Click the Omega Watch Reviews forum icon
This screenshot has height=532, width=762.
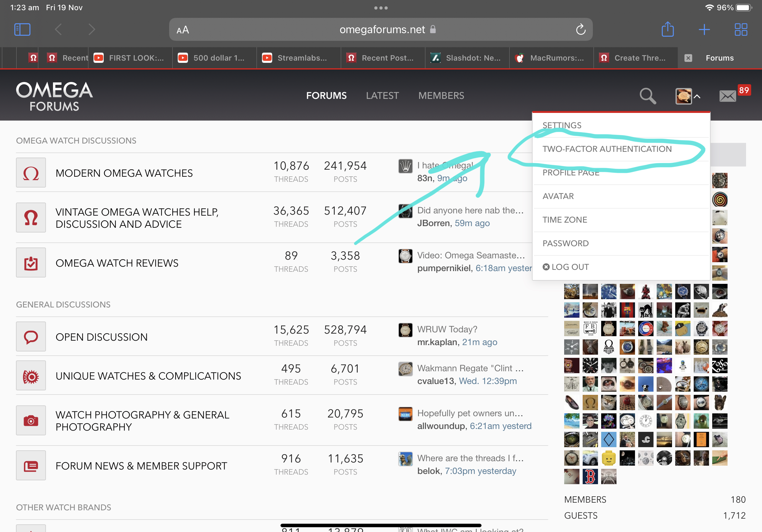tap(31, 263)
